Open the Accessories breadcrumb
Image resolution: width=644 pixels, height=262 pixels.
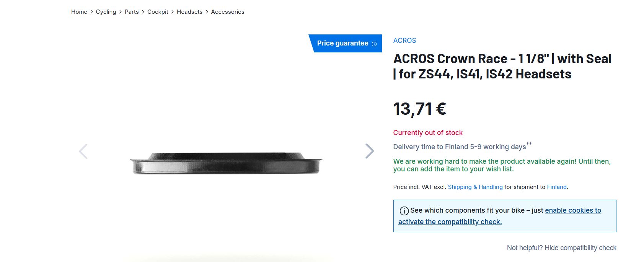coord(228,12)
